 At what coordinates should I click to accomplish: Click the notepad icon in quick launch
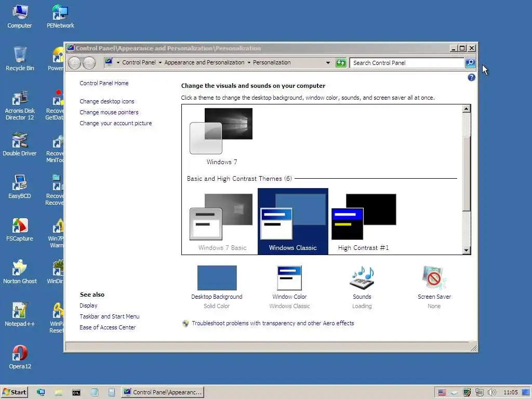tap(95, 393)
